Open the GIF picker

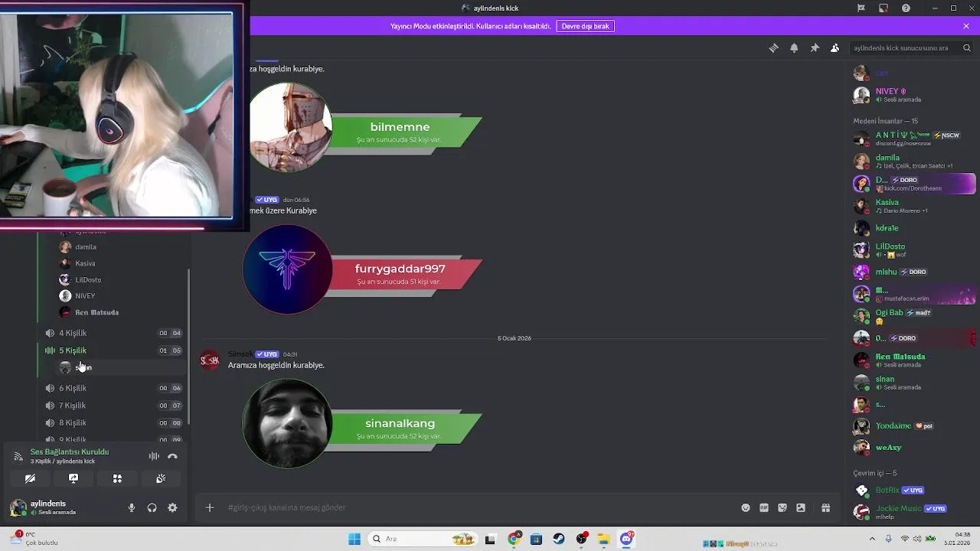click(763, 507)
